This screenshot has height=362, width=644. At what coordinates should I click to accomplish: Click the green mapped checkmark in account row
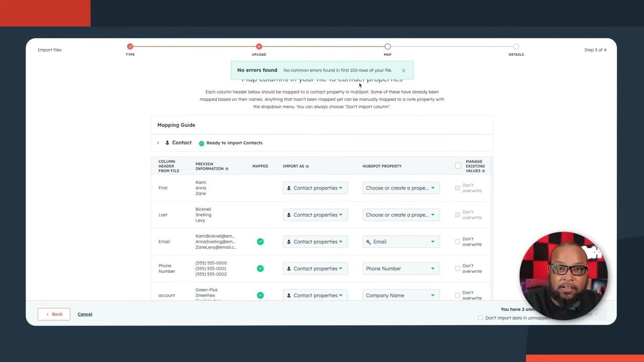260,296
